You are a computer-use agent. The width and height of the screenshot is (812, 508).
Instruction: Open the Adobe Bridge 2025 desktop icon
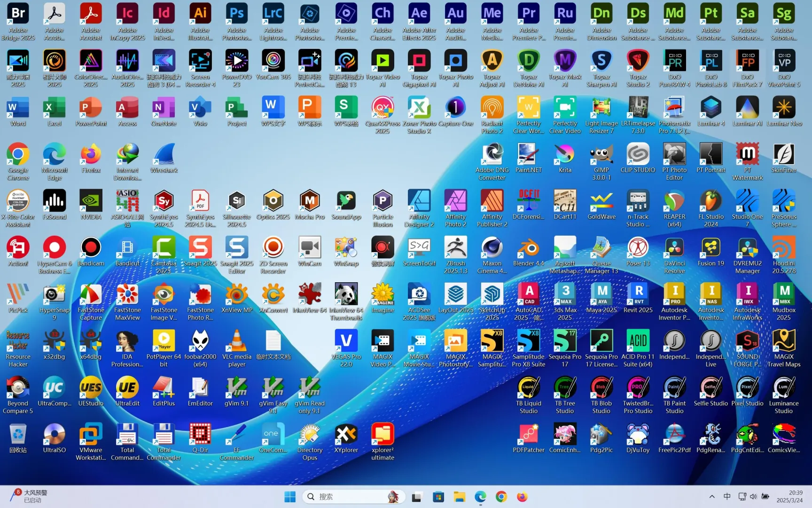coord(18,22)
